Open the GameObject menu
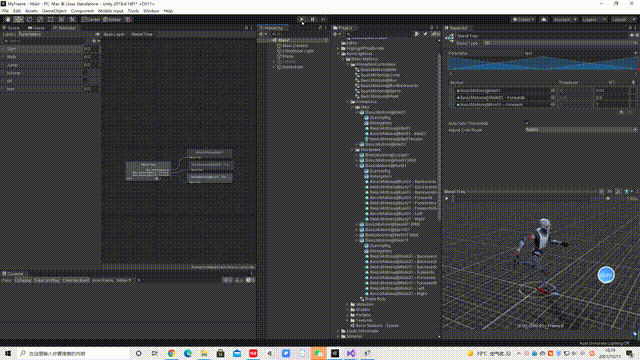The height and width of the screenshot is (360, 640). point(54,11)
